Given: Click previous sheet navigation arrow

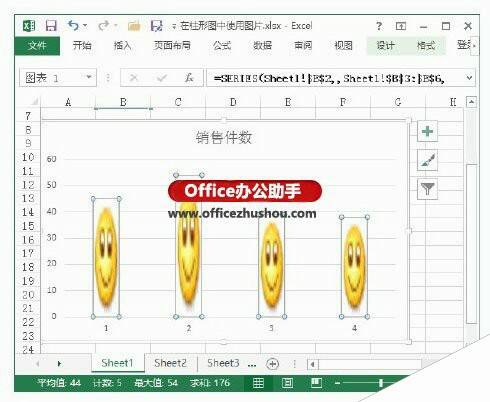Looking at the screenshot, I should [38, 363].
